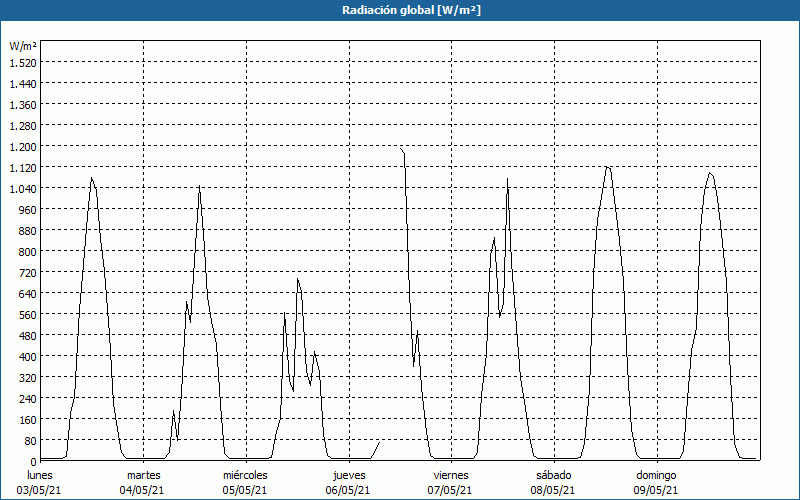The image size is (800, 500).
Task: Click the 800 y-axis value
Action: (x=28, y=252)
